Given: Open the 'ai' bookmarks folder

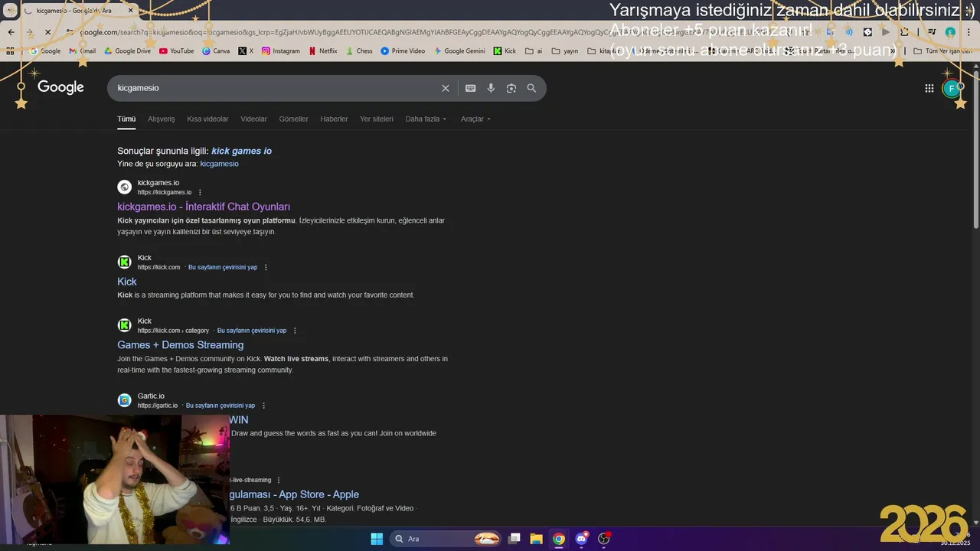Looking at the screenshot, I should pyautogui.click(x=534, y=51).
